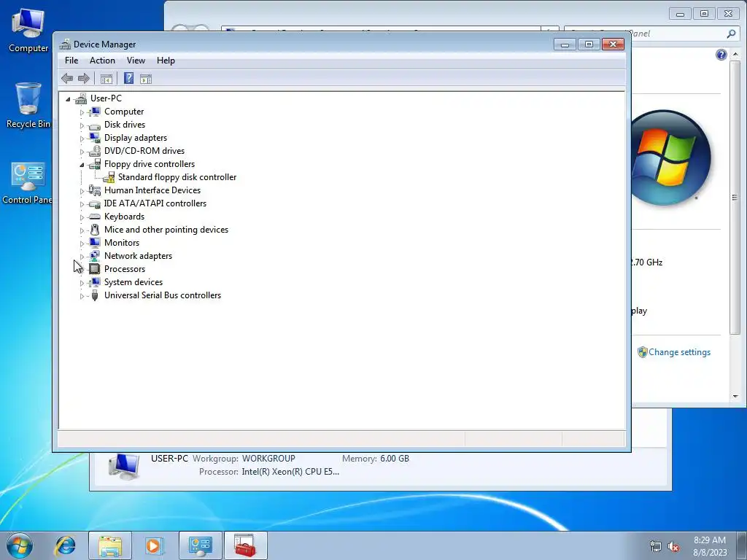Click the Back arrow toolbar icon
747x560 pixels.
[x=66, y=79]
